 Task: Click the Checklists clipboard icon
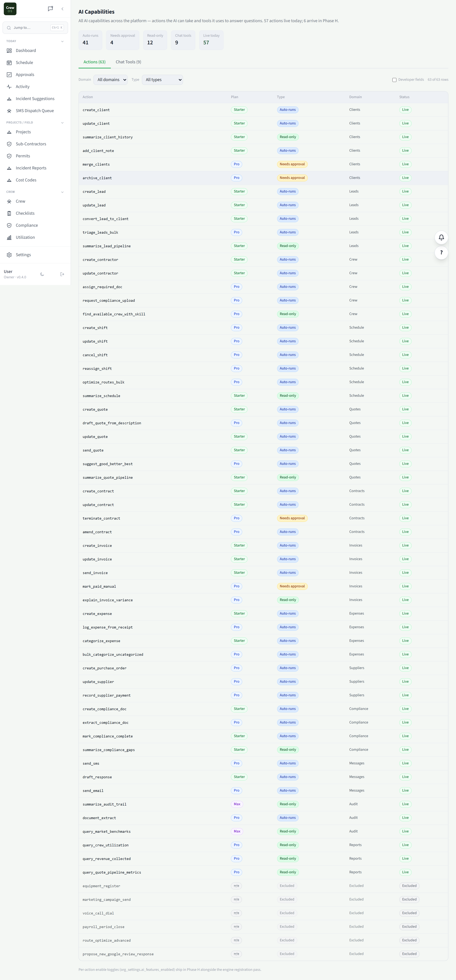pyautogui.click(x=9, y=213)
